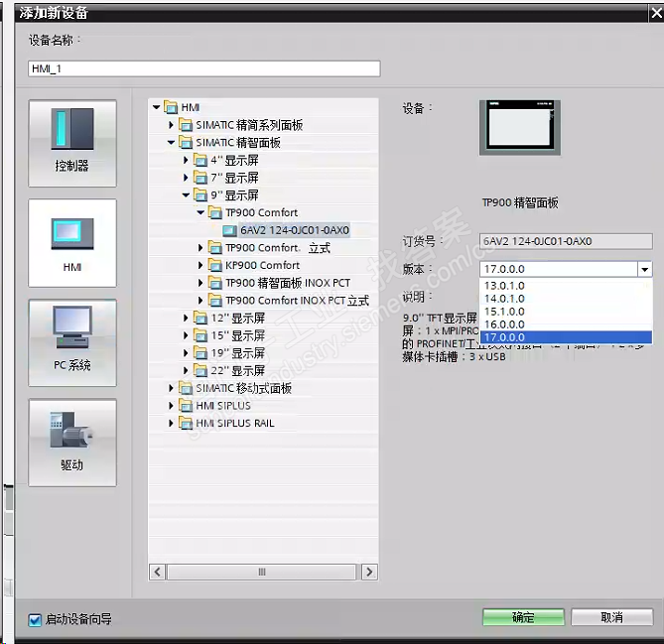Click the 9" 显示屏 folder icon

[200, 195]
